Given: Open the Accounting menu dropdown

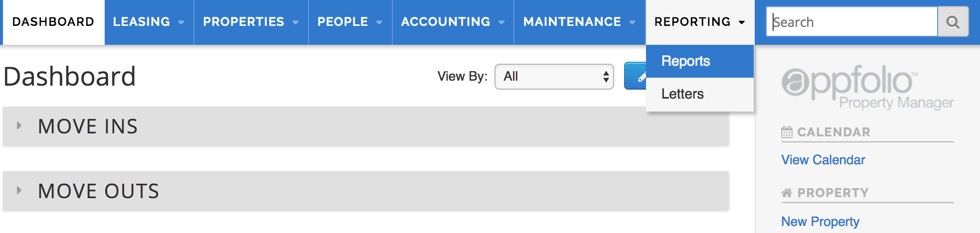Looking at the screenshot, I should pyautogui.click(x=453, y=22).
